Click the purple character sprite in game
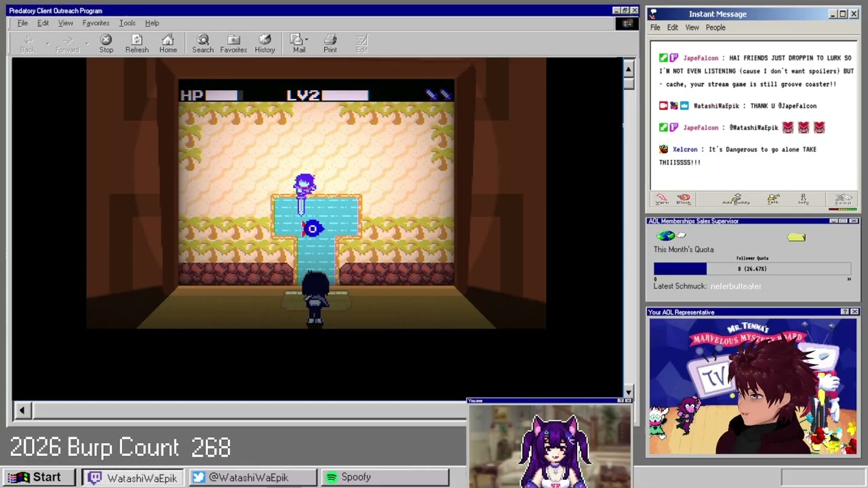The image size is (868, 488). (304, 186)
